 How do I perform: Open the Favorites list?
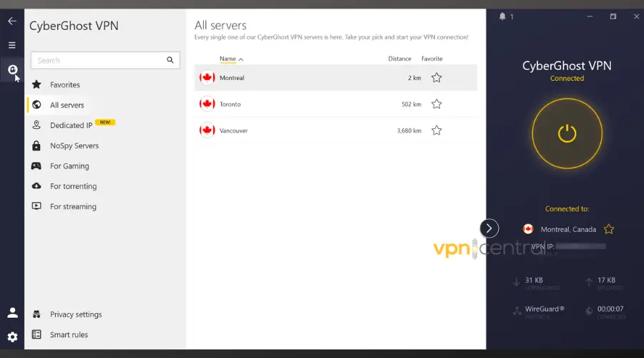[x=64, y=84]
